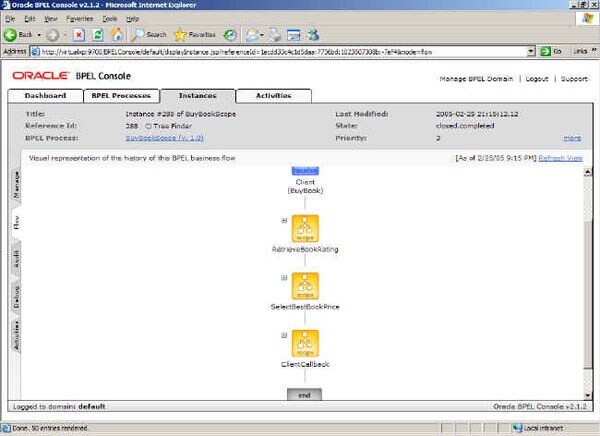Open the Edit menu

(29, 19)
